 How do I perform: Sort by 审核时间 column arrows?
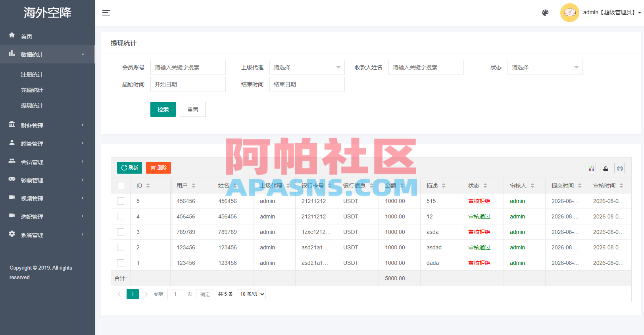point(621,186)
